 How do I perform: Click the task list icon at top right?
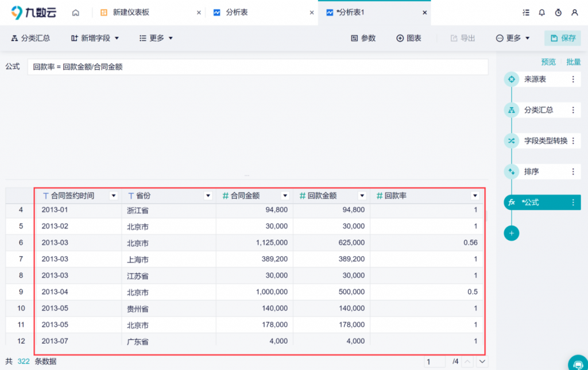coord(525,12)
